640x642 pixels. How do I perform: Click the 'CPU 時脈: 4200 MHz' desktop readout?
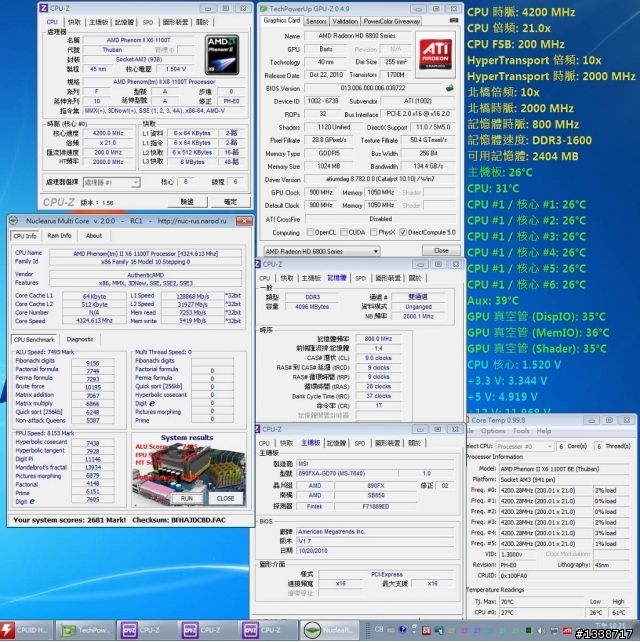[x=521, y=12]
